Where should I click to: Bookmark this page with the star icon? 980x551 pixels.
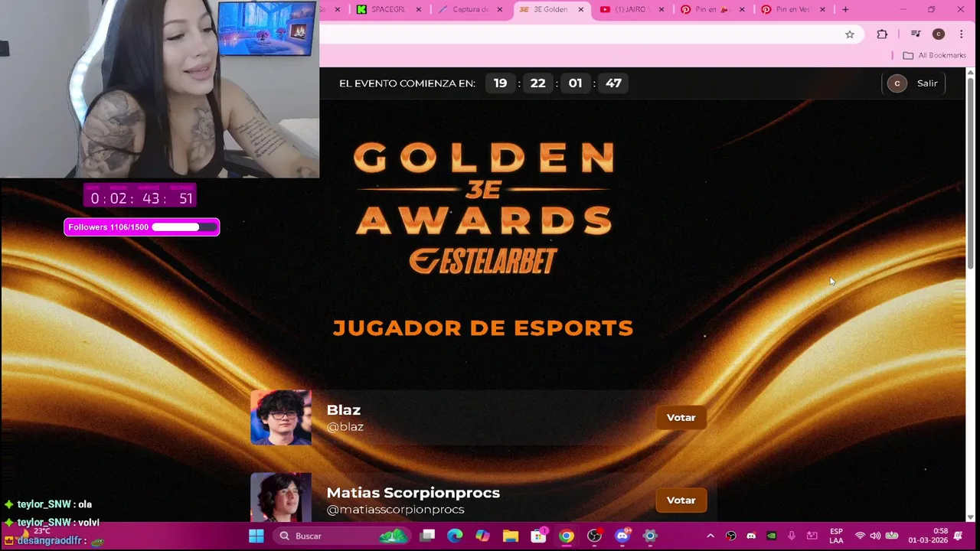[850, 34]
